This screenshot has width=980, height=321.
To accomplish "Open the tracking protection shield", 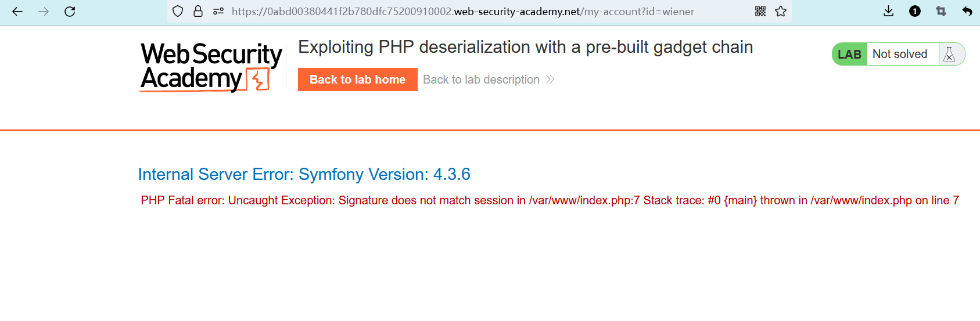I will [178, 12].
